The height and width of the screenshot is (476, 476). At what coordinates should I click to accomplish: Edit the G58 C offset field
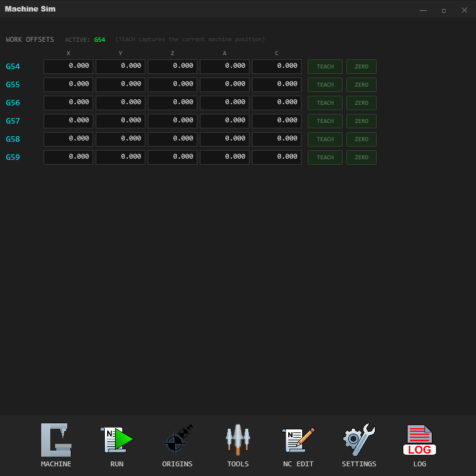pos(277,139)
